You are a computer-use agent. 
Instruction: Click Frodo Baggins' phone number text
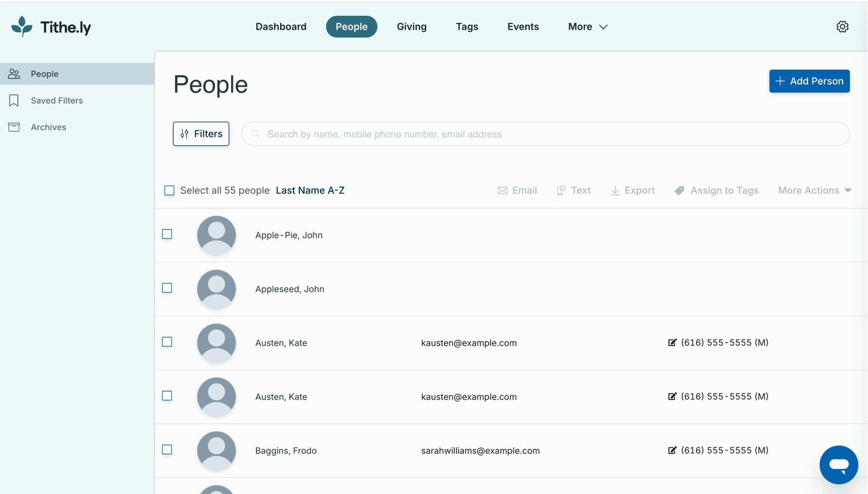pyautogui.click(x=725, y=450)
